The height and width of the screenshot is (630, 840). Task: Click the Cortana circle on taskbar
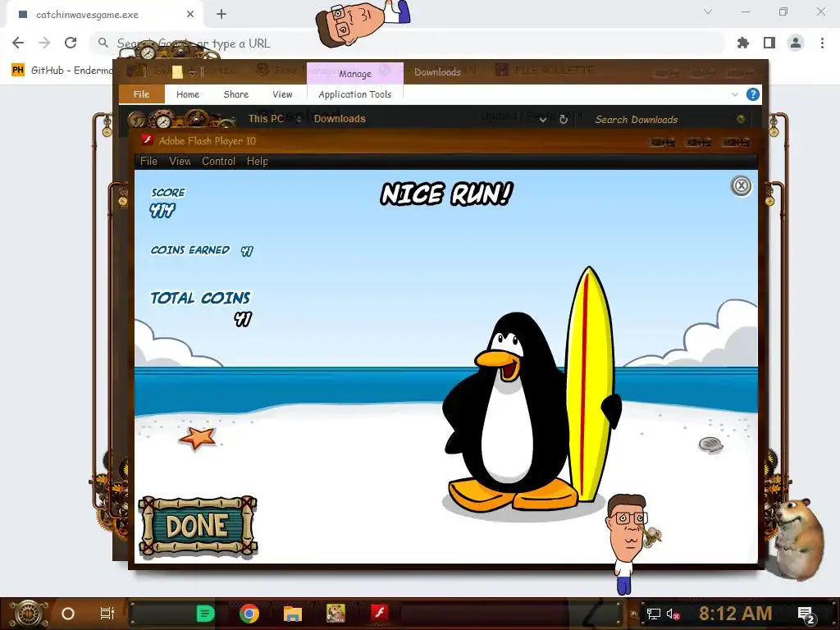[68, 614]
